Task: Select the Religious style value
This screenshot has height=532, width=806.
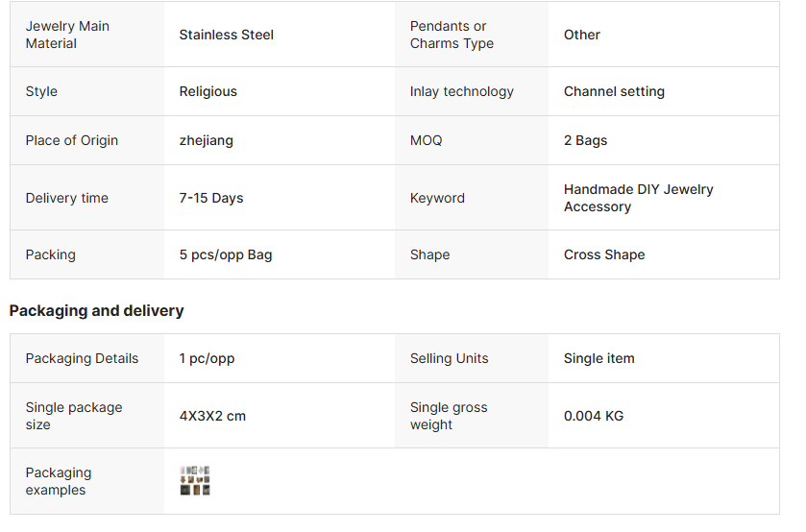Action: [208, 91]
